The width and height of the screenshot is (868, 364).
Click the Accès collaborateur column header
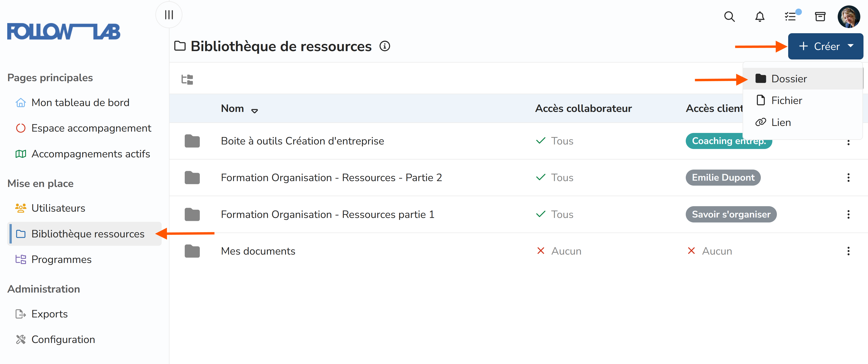click(x=583, y=108)
